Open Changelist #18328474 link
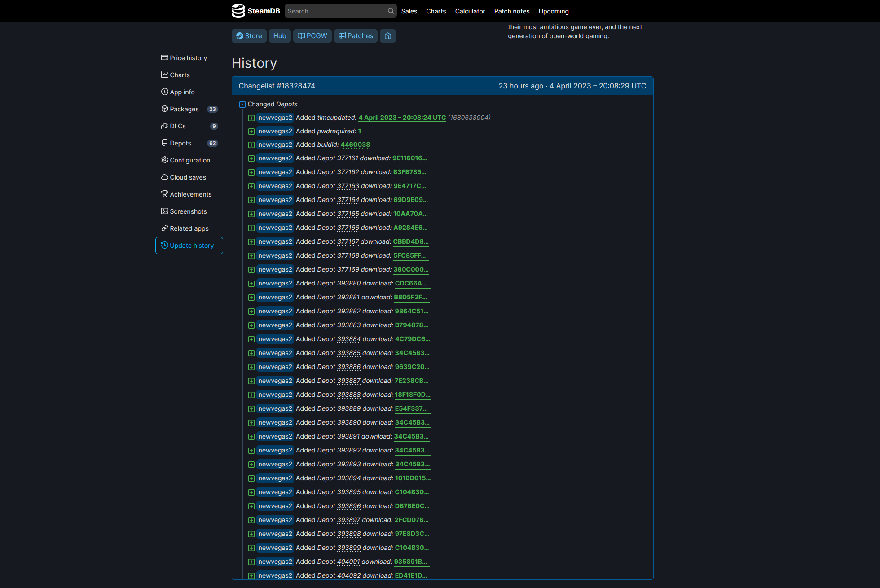This screenshot has height=588, width=880. click(277, 86)
